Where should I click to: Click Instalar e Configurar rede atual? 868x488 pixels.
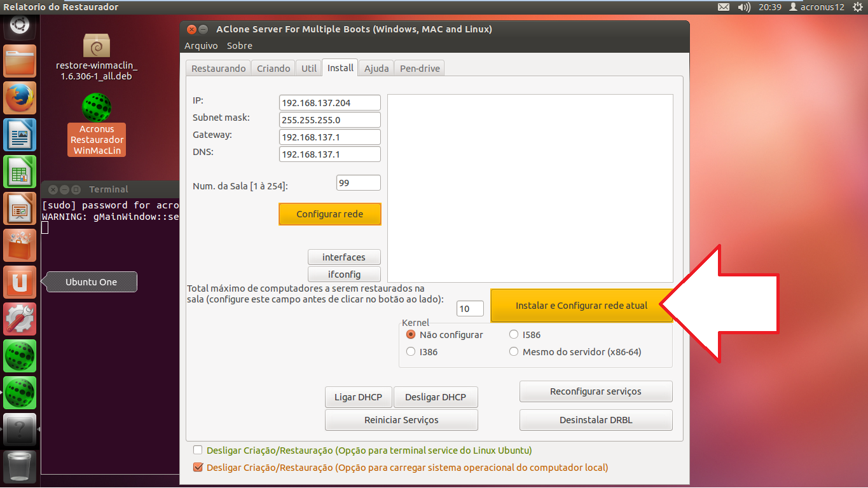tap(581, 306)
